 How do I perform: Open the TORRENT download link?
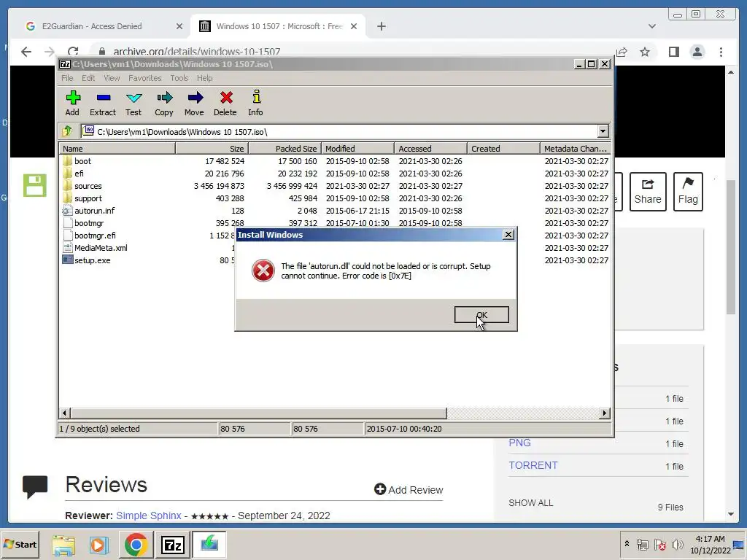[x=533, y=465]
